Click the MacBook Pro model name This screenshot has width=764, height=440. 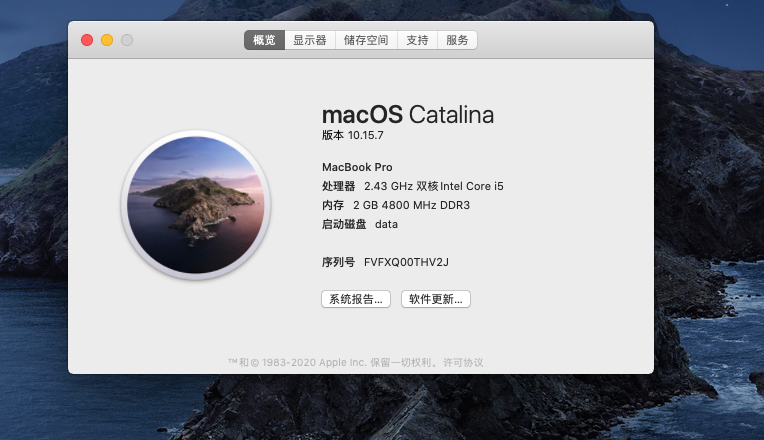tap(357, 167)
